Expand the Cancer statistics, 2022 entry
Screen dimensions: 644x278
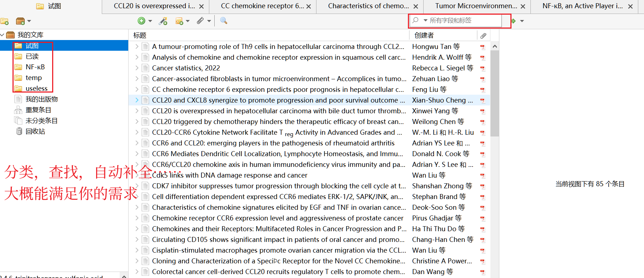click(137, 68)
